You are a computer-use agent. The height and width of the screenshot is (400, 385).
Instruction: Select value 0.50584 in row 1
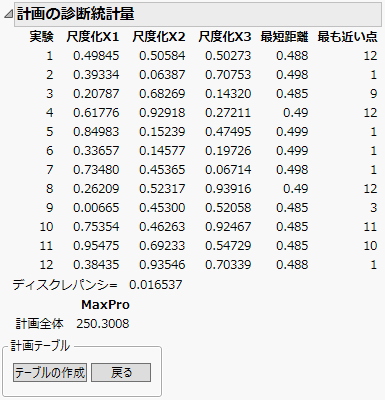click(162, 56)
